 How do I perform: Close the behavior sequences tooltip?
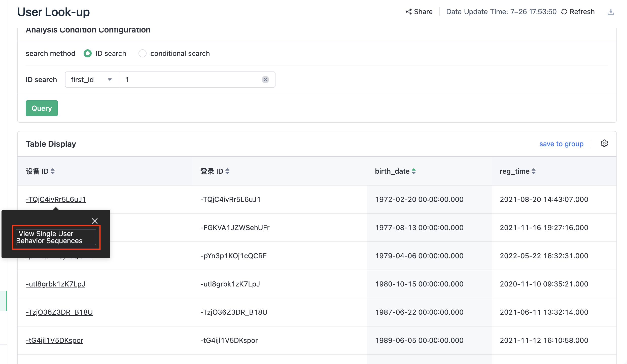(95, 221)
